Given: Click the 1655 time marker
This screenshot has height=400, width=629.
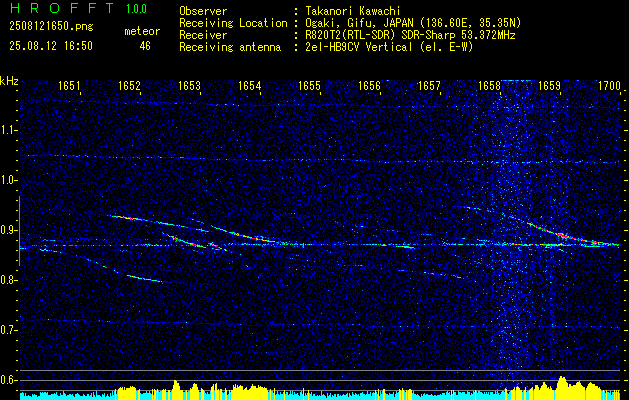Looking at the screenshot, I should (309, 85).
